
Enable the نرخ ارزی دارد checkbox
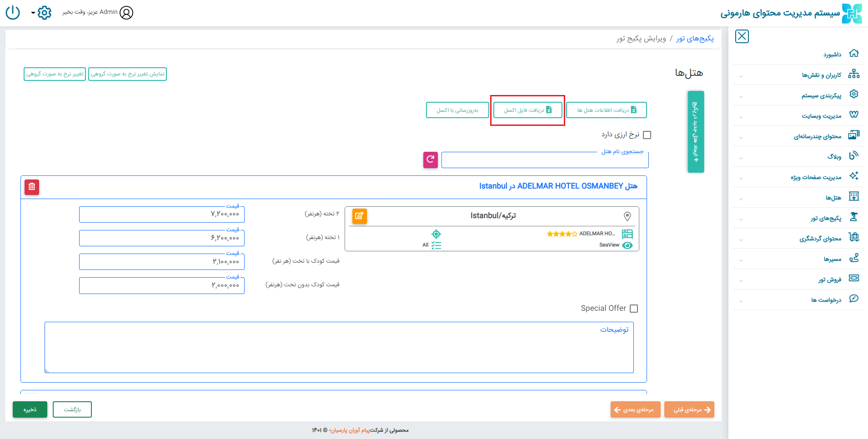(x=647, y=135)
